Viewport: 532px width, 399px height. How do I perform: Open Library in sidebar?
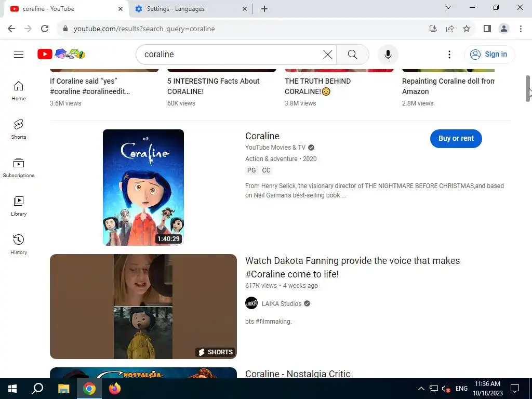(19, 206)
